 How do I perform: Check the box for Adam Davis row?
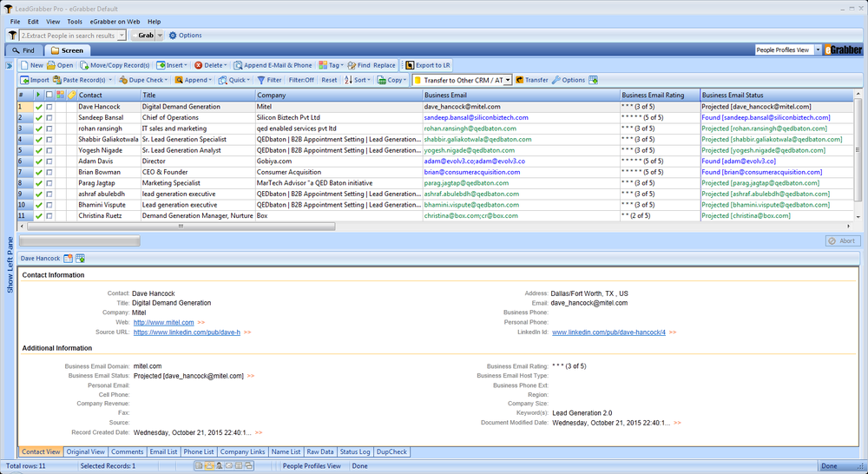click(49, 161)
